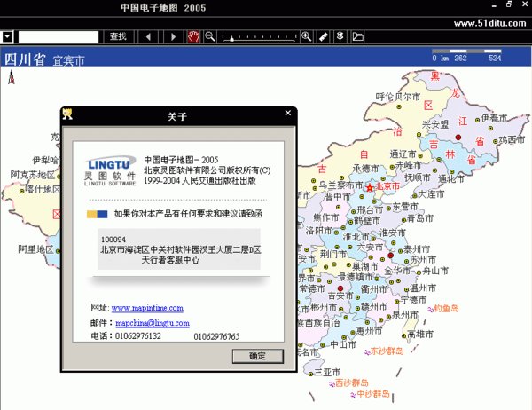Minimize the main map window
This screenshot has height=410, width=532.
tap(494, 5)
